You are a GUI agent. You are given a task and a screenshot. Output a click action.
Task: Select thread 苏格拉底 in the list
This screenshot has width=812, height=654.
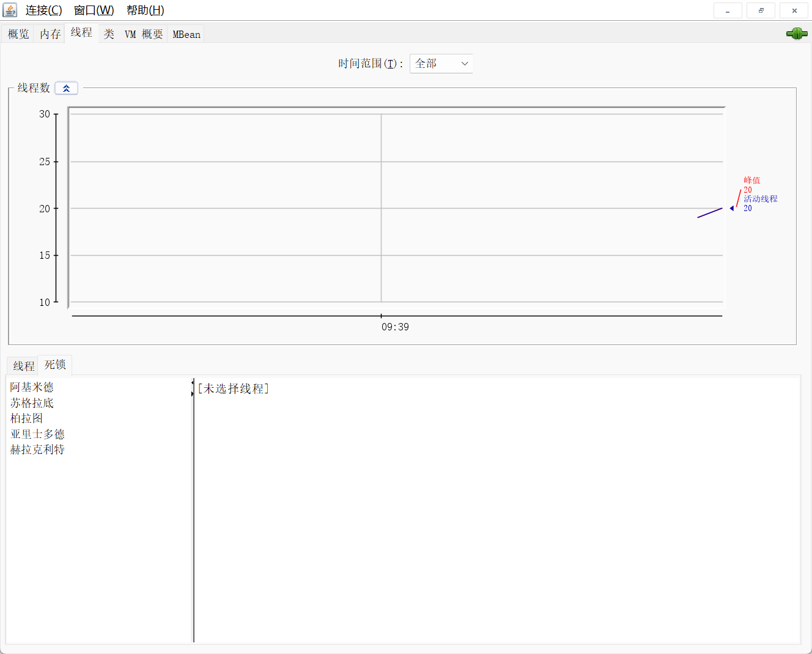point(32,403)
